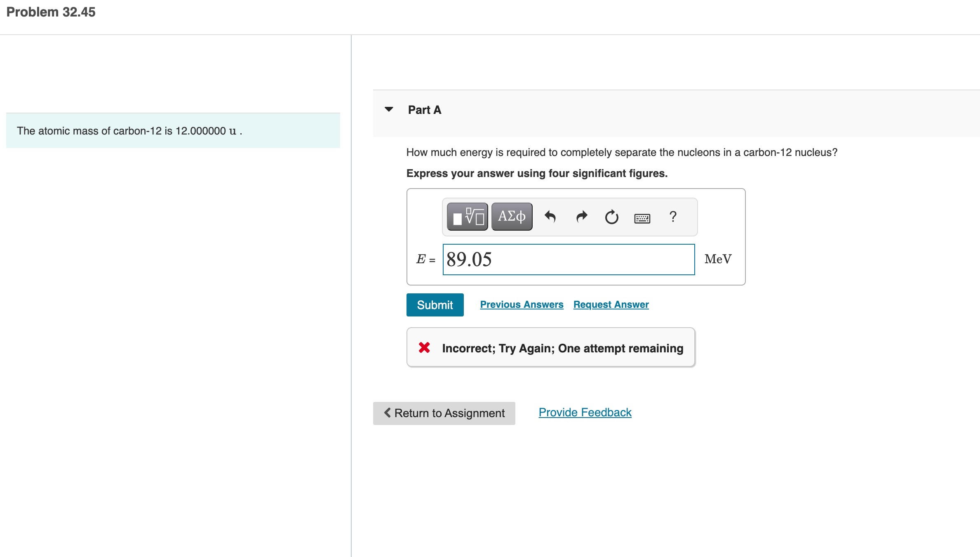Open the Previous Answers link

pos(522,304)
